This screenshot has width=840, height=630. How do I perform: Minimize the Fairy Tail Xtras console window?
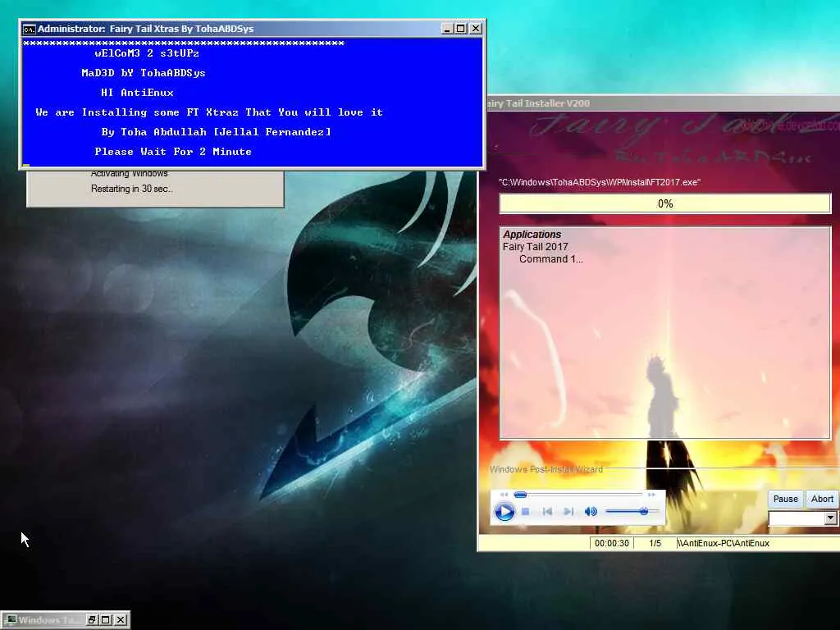tap(447, 29)
